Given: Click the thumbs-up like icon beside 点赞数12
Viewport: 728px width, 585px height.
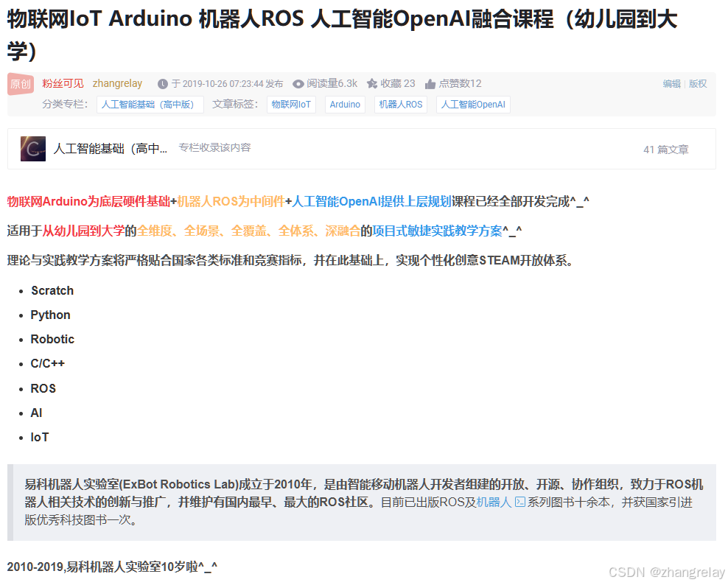Looking at the screenshot, I should click(430, 84).
